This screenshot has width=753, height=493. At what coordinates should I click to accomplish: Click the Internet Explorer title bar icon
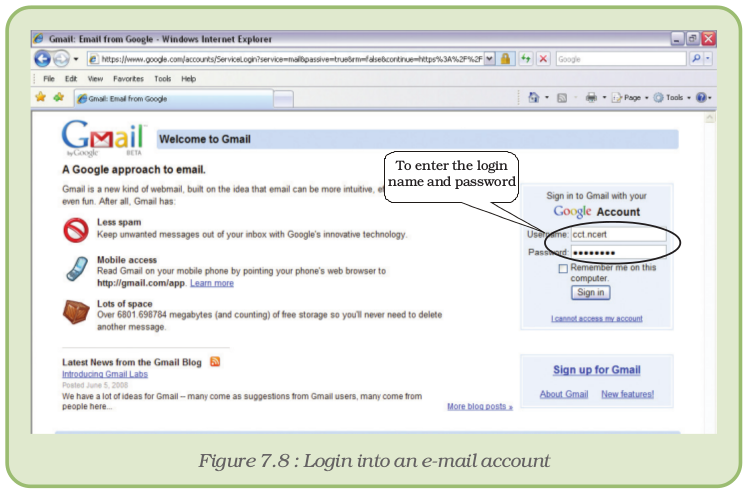click(x=39, y=38)
